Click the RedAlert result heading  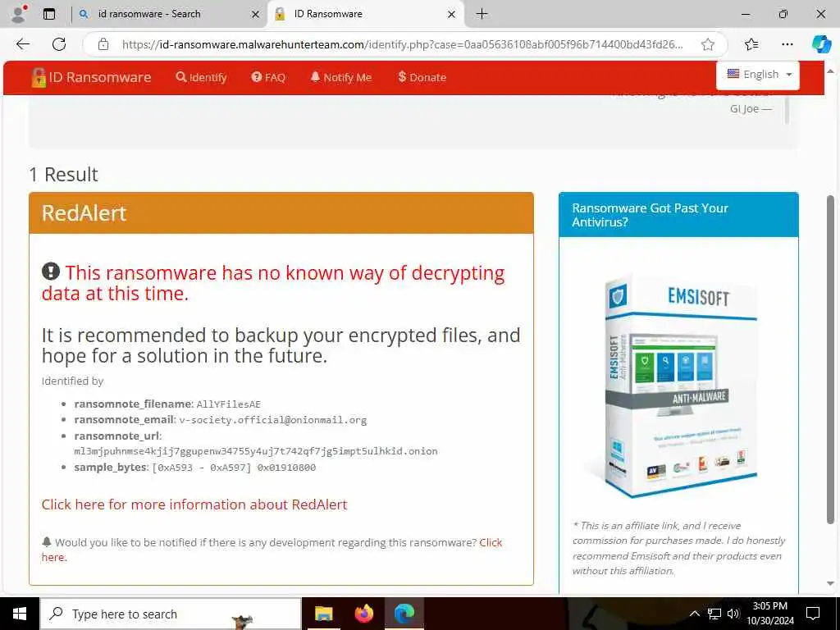(x=84, y=213)
